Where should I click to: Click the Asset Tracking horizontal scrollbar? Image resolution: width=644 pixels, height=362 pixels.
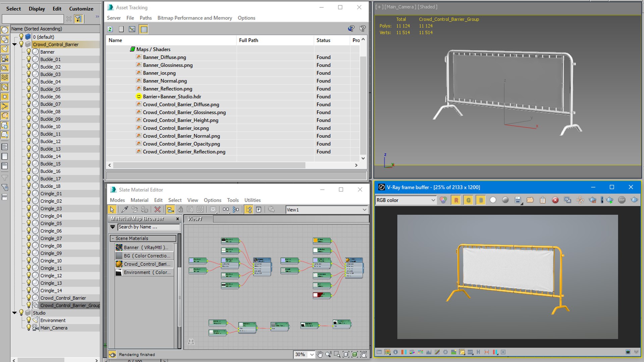point(209,165)
